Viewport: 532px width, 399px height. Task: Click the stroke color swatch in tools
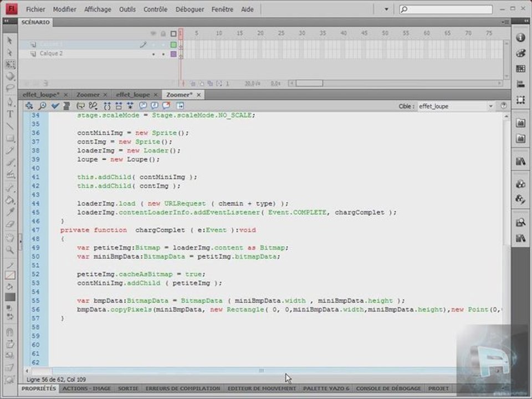tap(10, 275)
